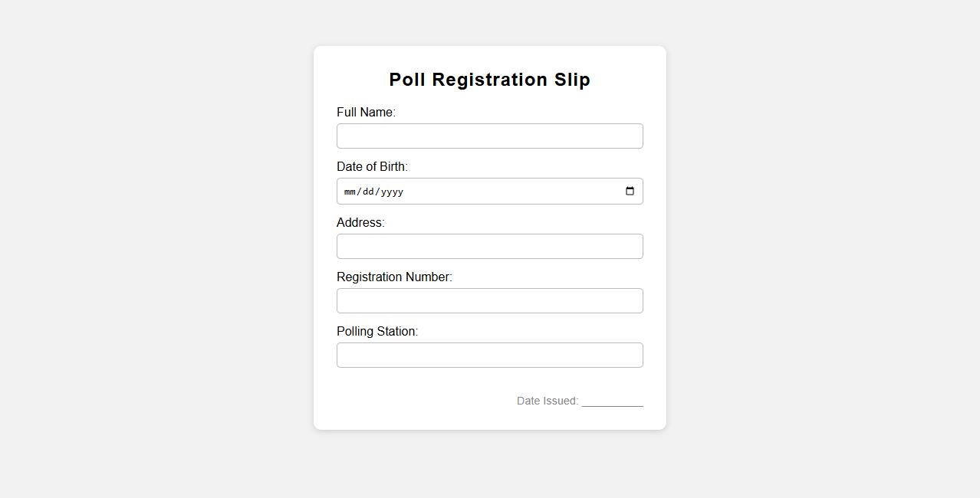
Task: Click the Full Name text field
Action: click(x=489, y=136)
